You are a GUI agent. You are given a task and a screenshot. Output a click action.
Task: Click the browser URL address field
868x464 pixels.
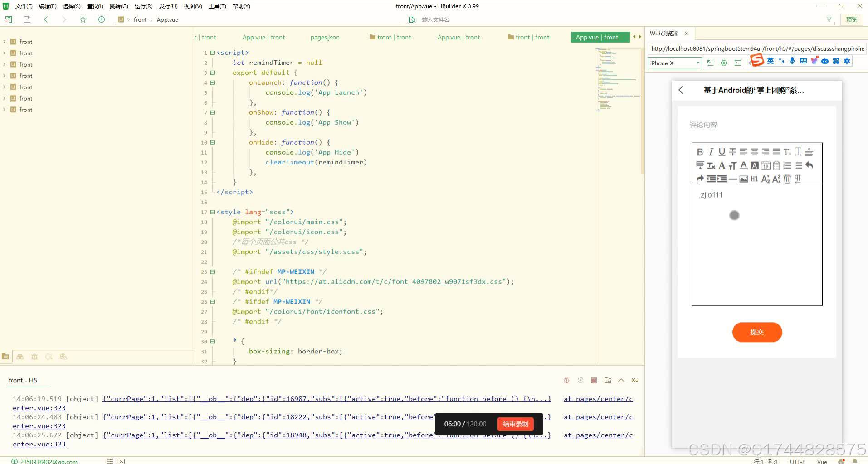pos(757,48)
